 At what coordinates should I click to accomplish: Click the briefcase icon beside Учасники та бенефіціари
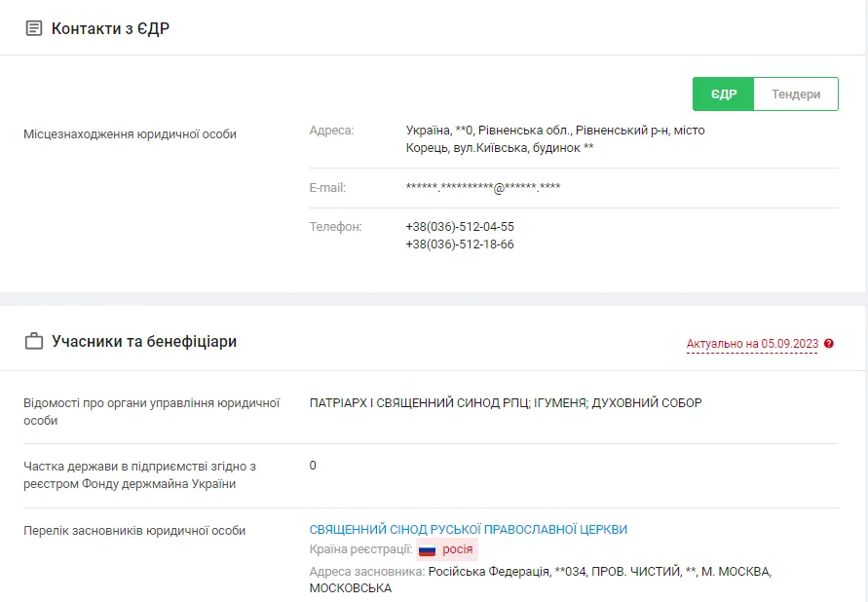34,342
